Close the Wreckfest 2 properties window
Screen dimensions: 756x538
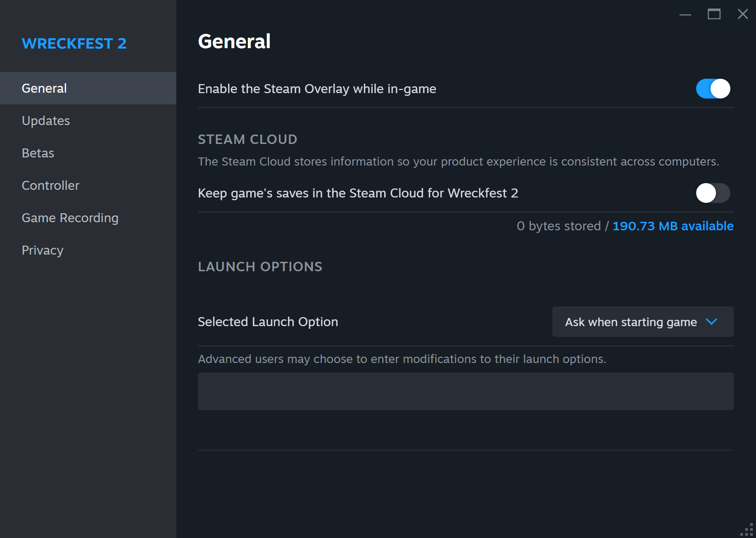(743, 14)
